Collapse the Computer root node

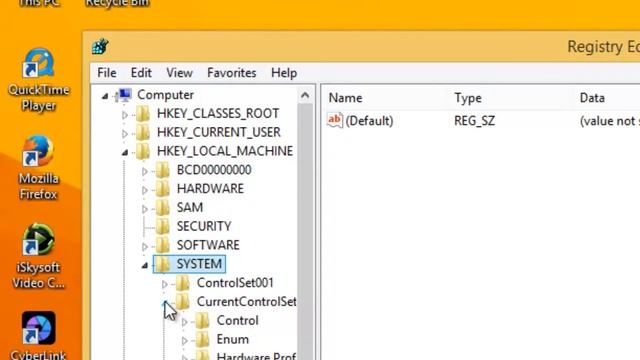105,96
